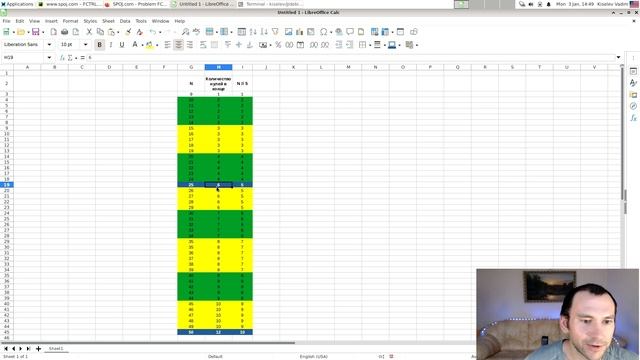Switch to the Sheet1 tab

pos(56,349)
